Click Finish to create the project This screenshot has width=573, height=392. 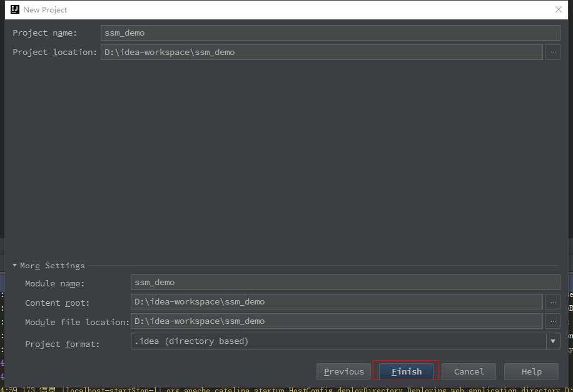[x=407, y=371]
